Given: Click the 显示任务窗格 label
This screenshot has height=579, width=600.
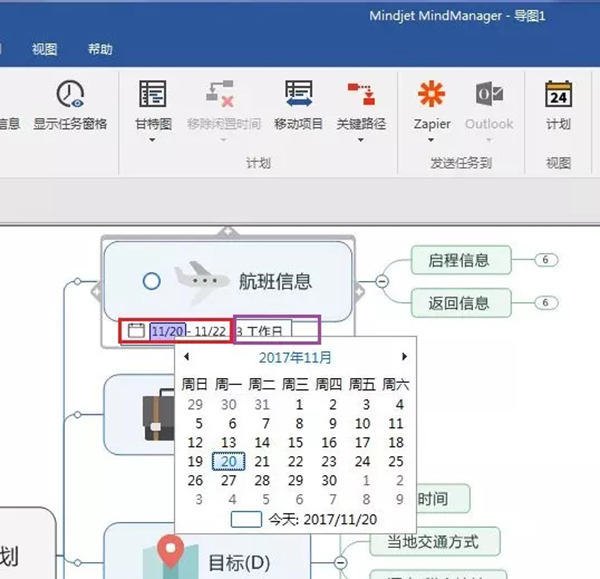Looking at the screenshot, I should pos(70,124).
